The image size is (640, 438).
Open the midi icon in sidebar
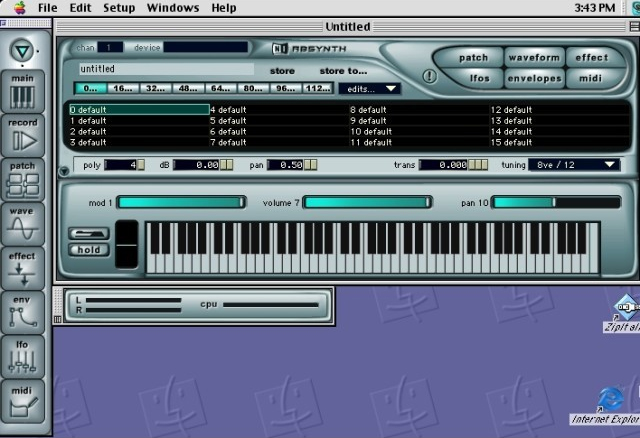[22, 401]
